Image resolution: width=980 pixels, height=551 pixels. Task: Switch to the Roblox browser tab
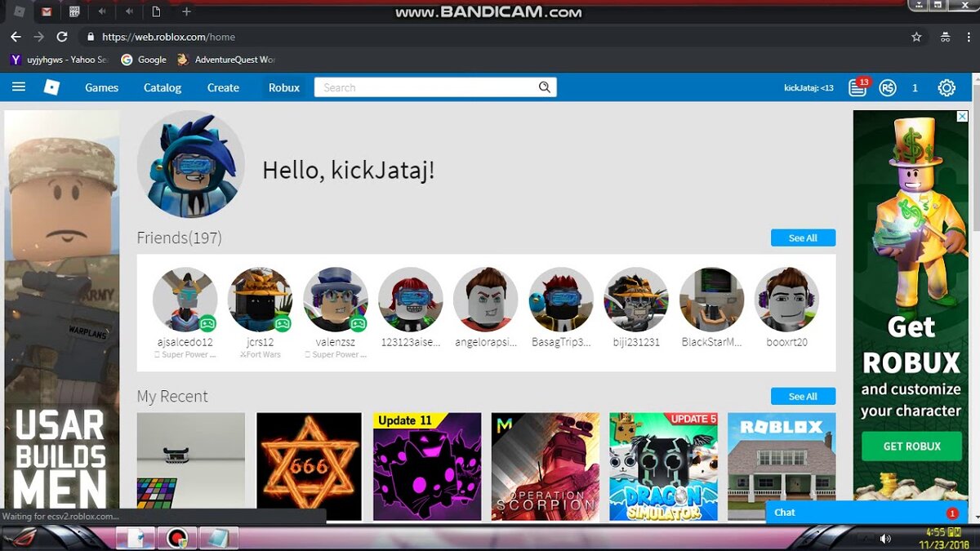tap(19, 11)
